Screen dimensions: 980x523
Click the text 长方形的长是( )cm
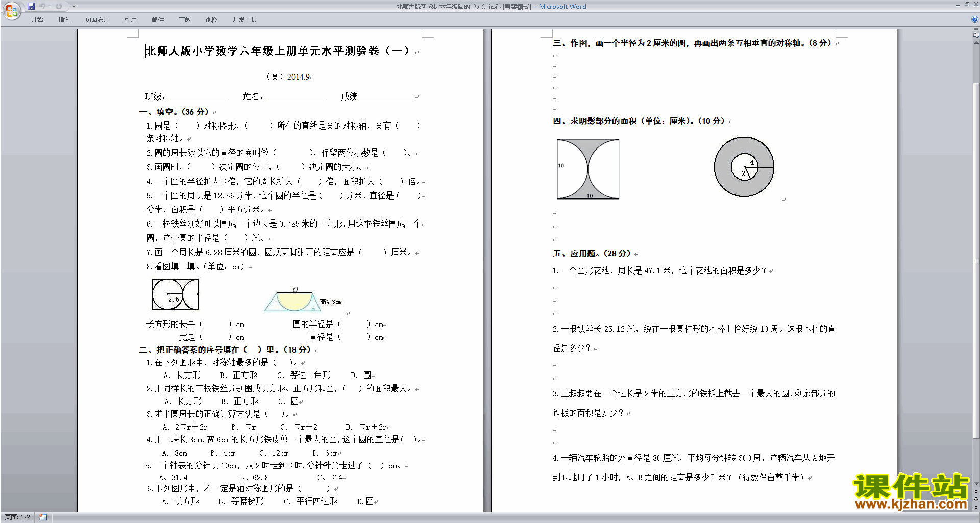[x=195, y=324]
